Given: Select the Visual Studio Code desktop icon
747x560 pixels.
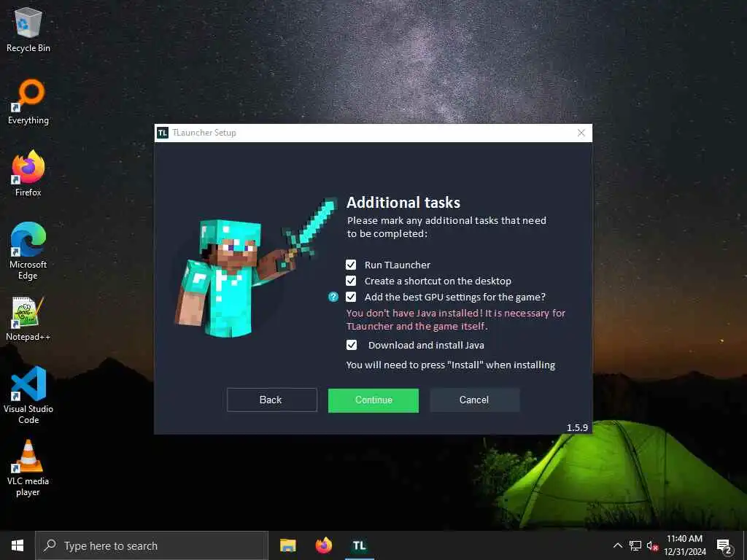Looking at the screenshot, I should (28, 395).
